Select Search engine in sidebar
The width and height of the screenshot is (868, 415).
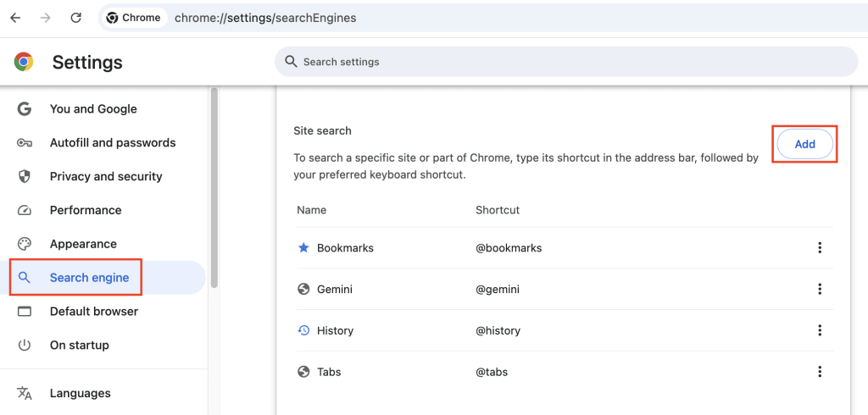103,277
